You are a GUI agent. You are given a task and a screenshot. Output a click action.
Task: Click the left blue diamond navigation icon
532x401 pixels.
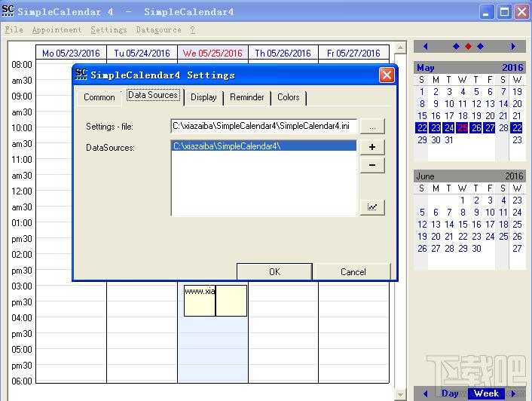(x=457, y=46)
